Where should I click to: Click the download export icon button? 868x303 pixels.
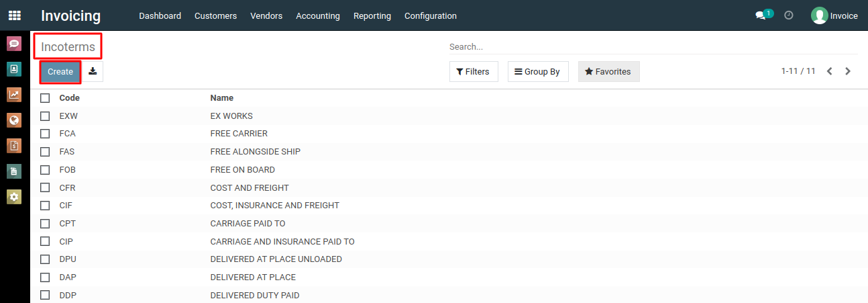(93, 71)
